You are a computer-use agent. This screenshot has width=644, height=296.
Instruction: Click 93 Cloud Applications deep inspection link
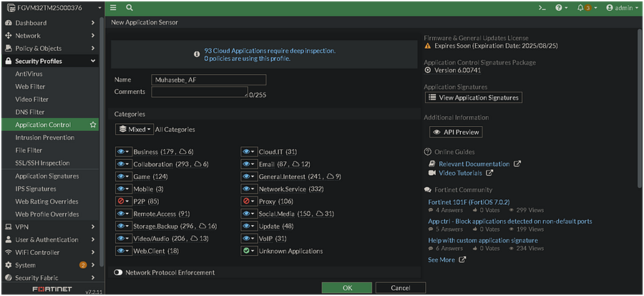pyautogui.click(x=270, y=51)
